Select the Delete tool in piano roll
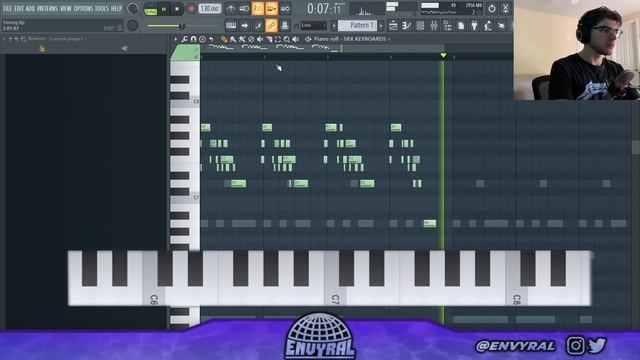 click(251, 39)
